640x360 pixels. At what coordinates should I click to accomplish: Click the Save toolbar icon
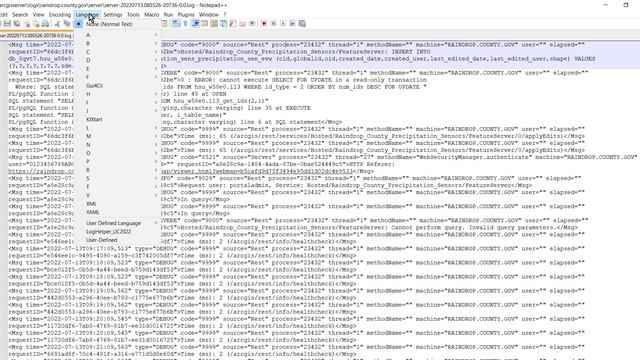pyautogui.click(x=7, y=24)
